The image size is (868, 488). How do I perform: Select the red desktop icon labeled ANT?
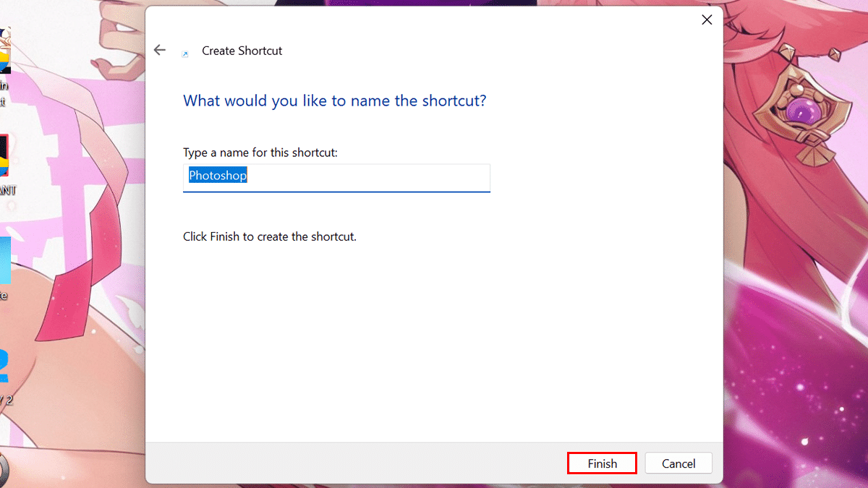click(4, 157)
